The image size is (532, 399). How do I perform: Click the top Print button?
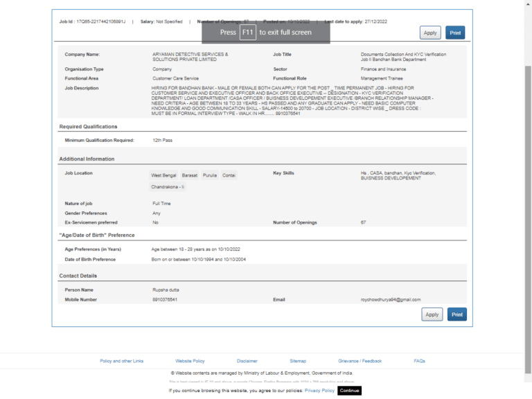[455, 33]
